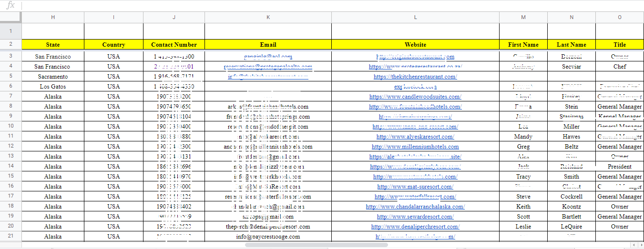Open the mat-sureresort.com link
644x249 pixels.
pos(415,187)
